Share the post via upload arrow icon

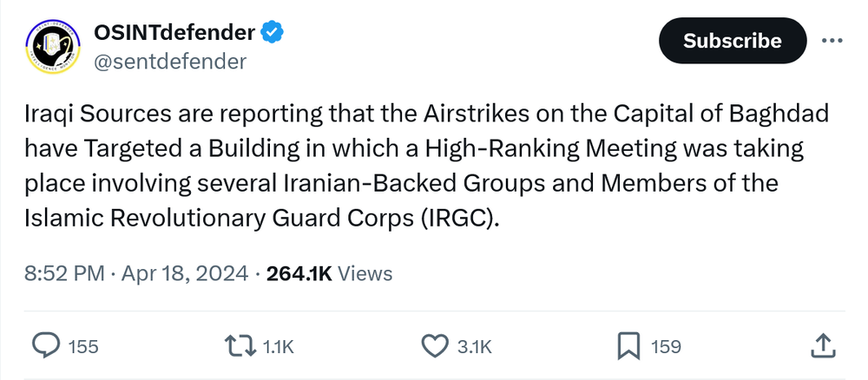click(x=822, y=345)
